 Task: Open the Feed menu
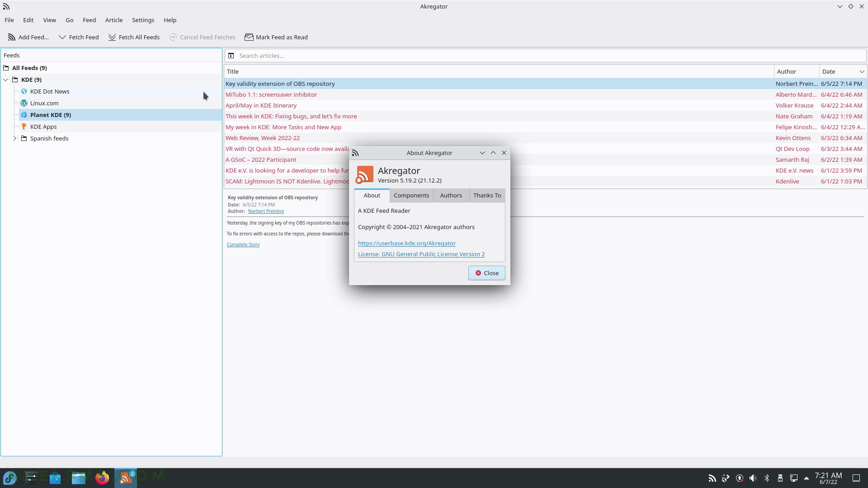(x=90, y=20)
